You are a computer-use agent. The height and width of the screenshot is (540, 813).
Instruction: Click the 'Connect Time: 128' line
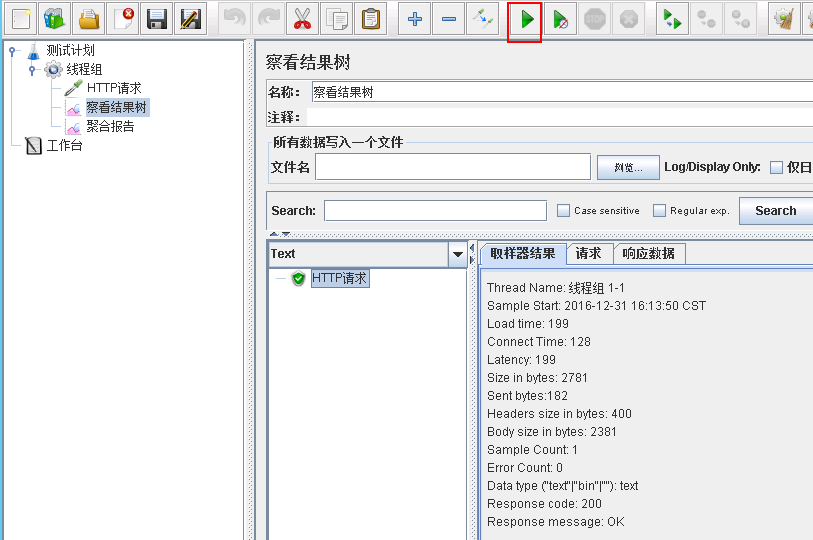coord(539,342)
